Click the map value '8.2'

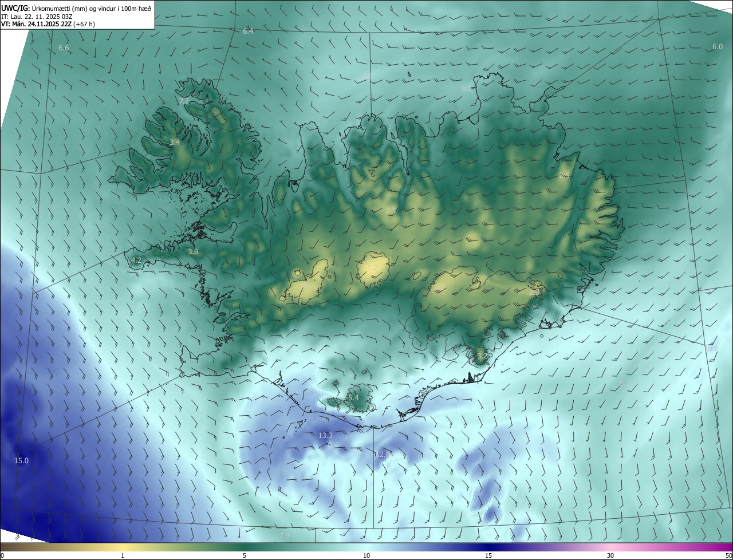624,383
